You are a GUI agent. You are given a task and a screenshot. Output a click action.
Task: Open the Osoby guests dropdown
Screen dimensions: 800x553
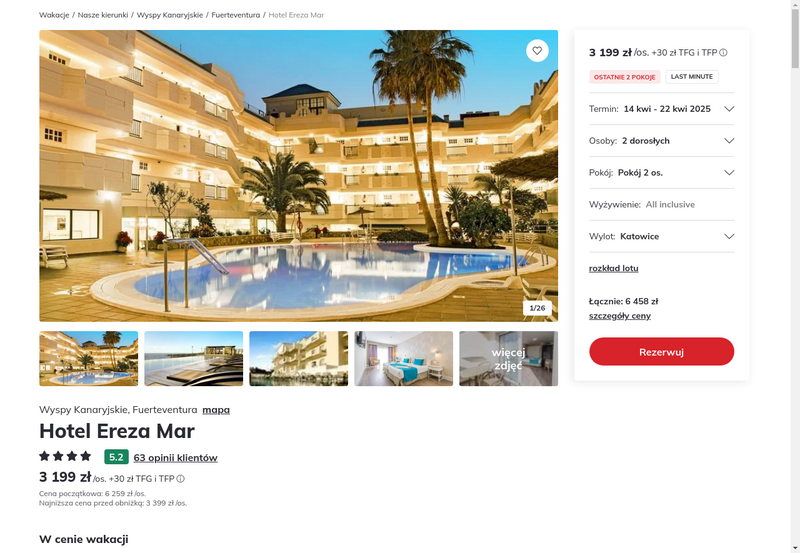(x=661, y=141)
